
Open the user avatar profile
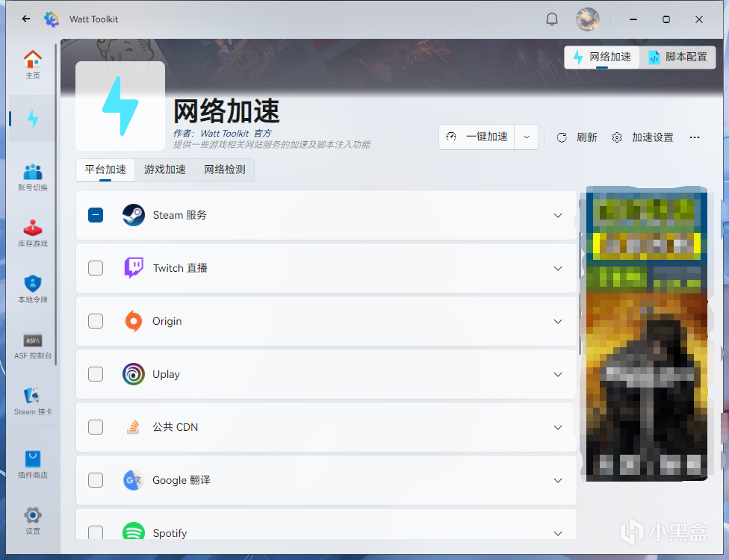(588, 19)
